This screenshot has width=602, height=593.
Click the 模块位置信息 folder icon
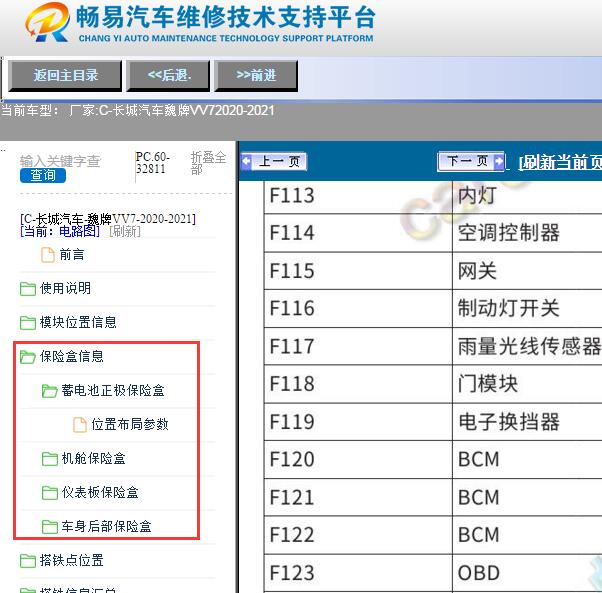click(28, 322)
